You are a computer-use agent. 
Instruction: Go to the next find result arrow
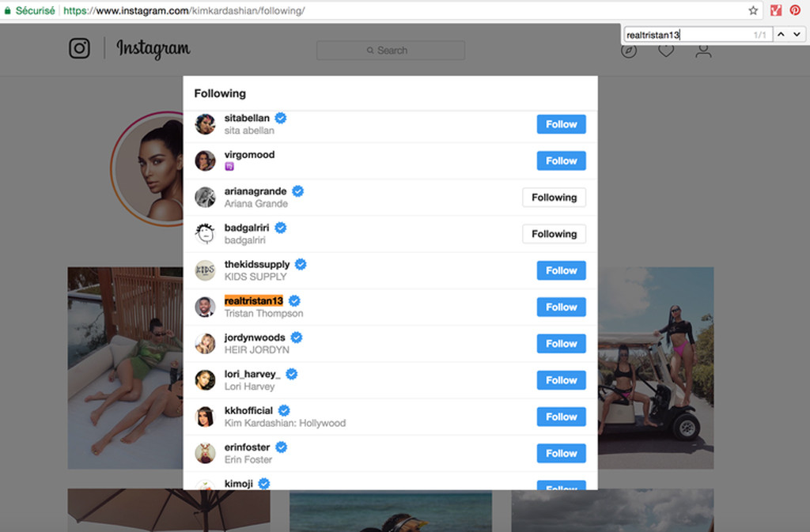[797, 35]
